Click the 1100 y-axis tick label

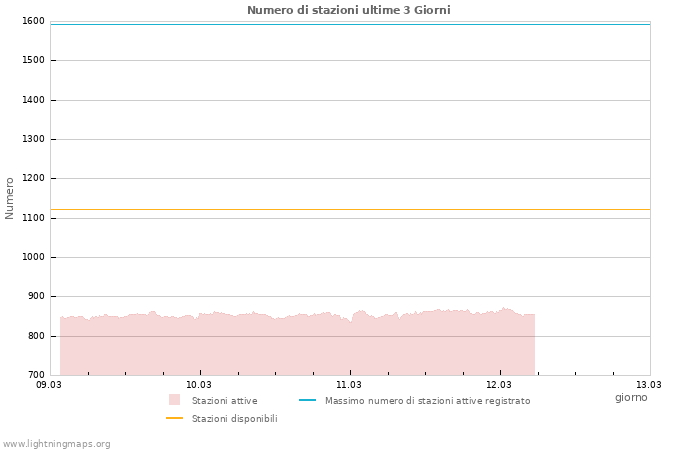pos(33,218)
